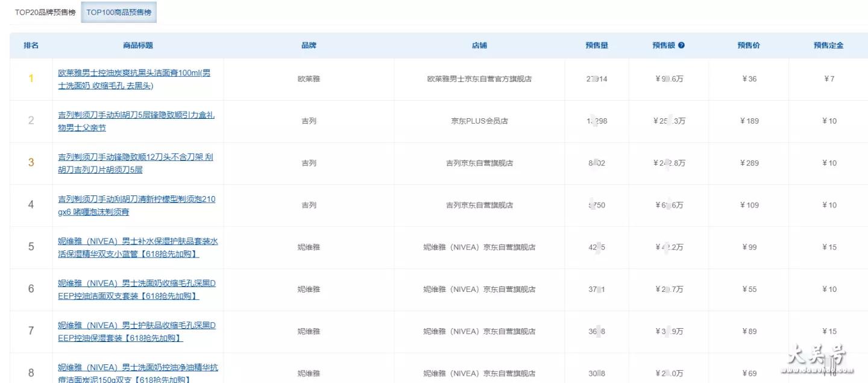The width and height of the screenshot is (868, 383).
Task: Click the ¥99 presale price cell
Action: click(749, 247)
